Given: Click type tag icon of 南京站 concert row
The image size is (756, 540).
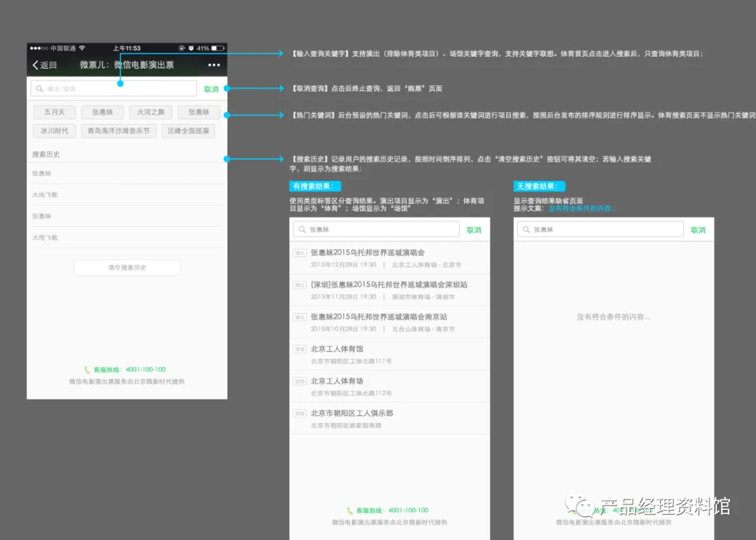Looking at the screenshot, I should (x=300, y=317).
